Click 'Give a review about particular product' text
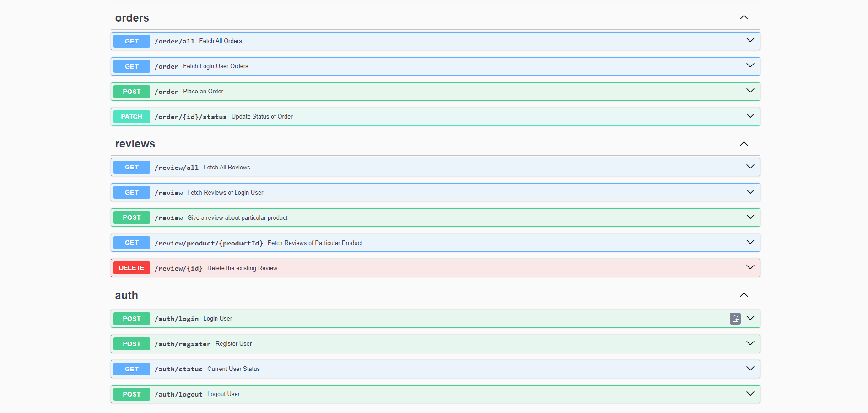The image size is (868, 413). coord(237,218)
